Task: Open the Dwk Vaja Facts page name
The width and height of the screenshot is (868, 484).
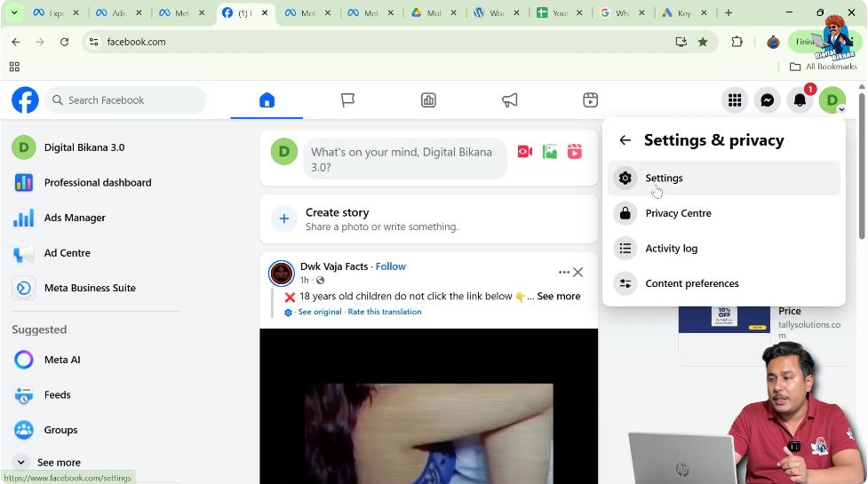Action: coord(334,266)
